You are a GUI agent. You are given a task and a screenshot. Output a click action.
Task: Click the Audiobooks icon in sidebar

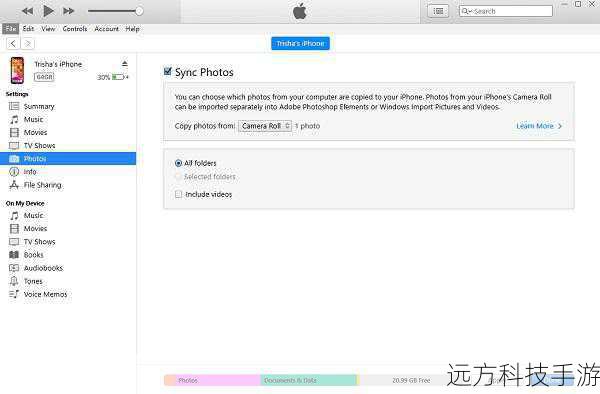(x=14, y=268)
